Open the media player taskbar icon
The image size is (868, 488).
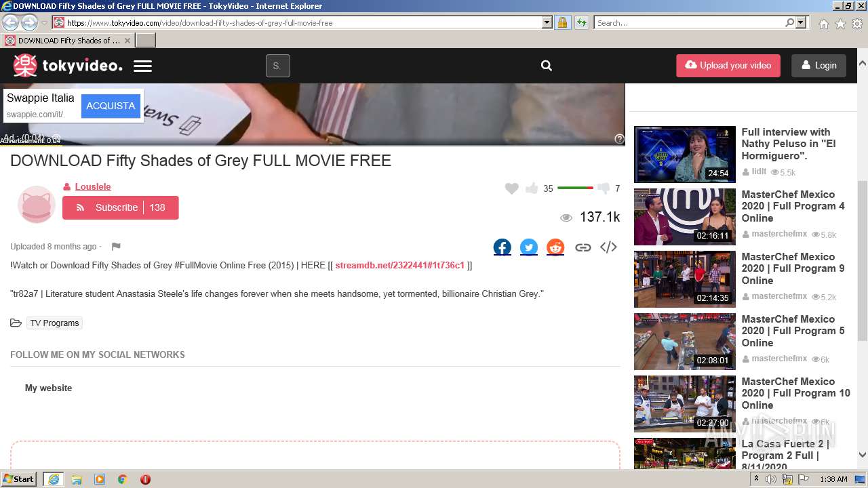(x=100, y=479)
